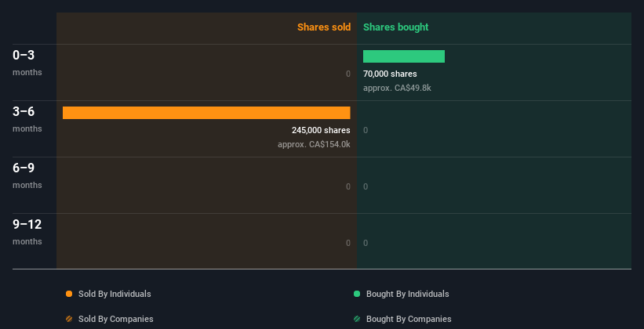
Task: Click the Shares bought column header
Action: (x=395, y=27)
